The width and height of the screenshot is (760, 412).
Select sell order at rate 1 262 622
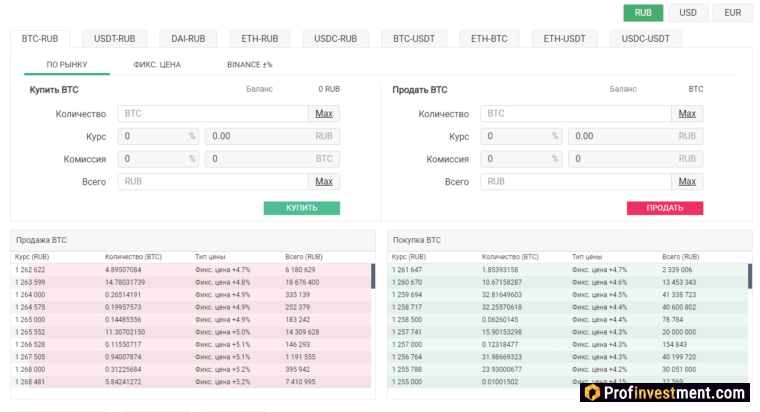tap(191, 270)
